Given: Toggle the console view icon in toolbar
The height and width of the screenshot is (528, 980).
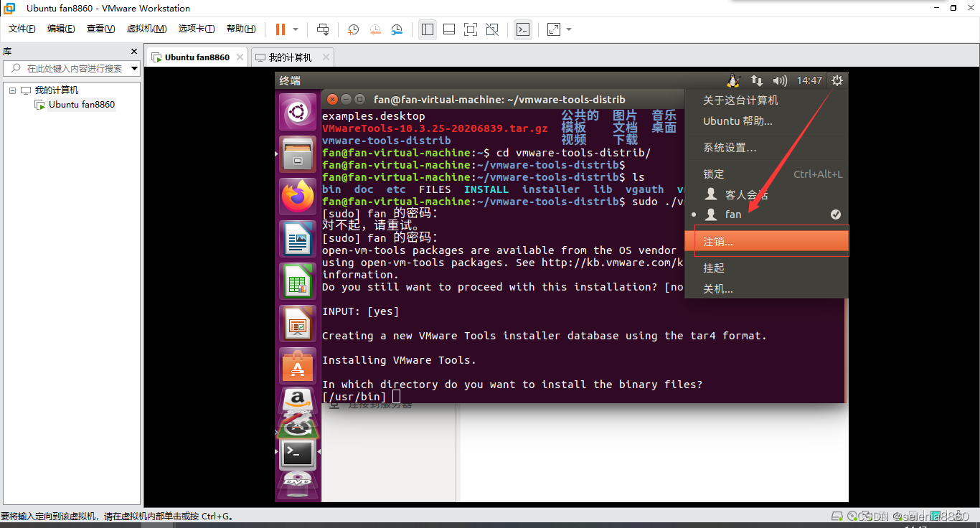Looking at the screenshot, I should (524, 29).
